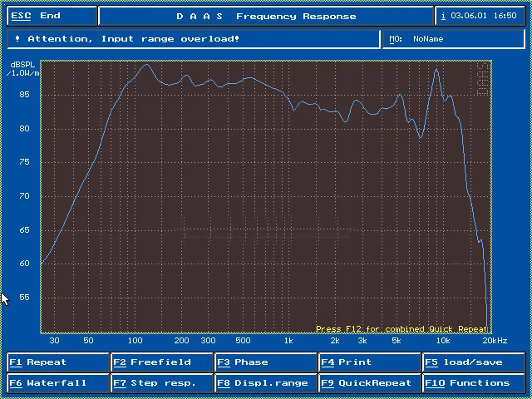The image size is (532, 399).
Task: Click the 100 frequency axis label
Action: point(135,340)
